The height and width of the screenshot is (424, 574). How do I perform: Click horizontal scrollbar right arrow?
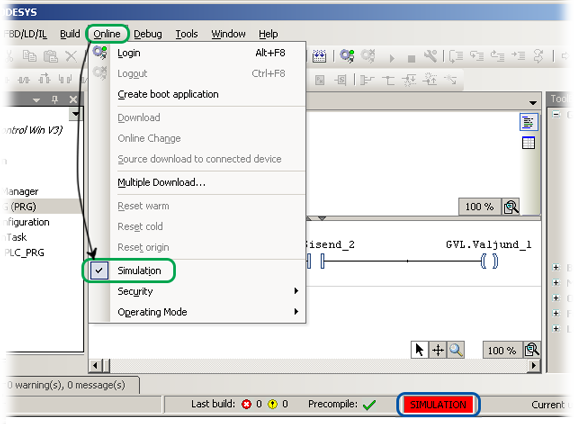pos(534,365)
